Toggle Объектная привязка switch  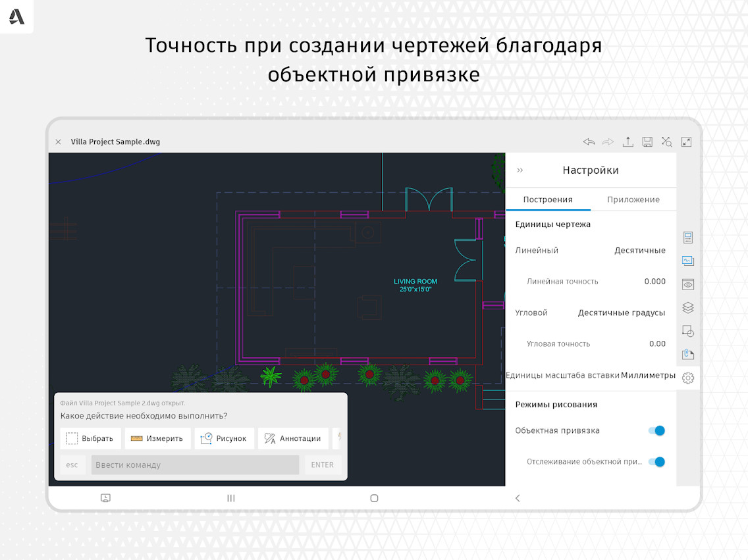pos(657,430)
